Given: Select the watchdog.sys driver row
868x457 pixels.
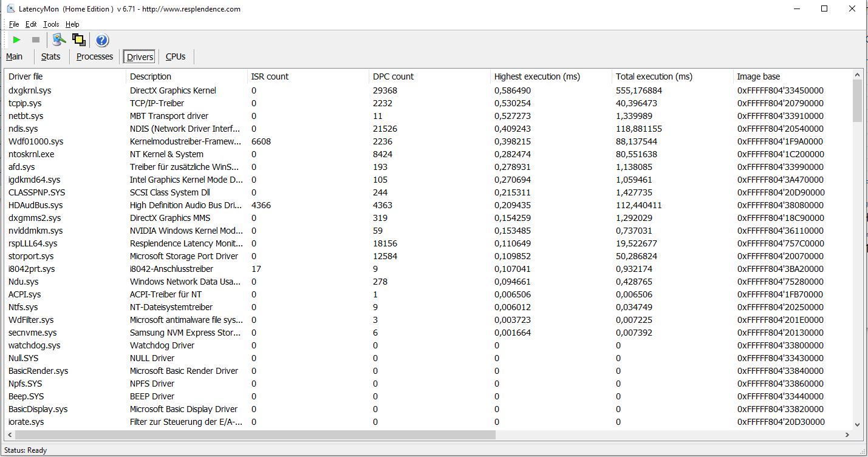Looking at the screenshot, I should [428, 345].
